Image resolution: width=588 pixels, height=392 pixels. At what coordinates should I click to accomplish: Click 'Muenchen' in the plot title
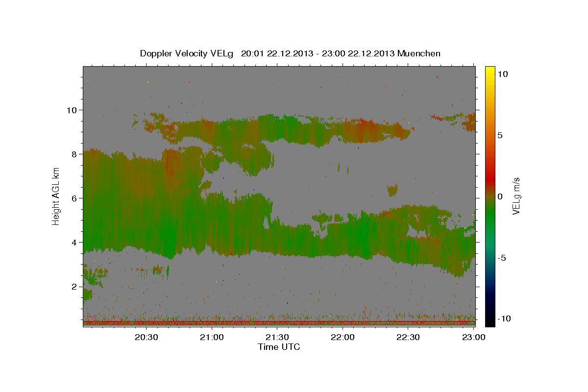(x=419, y=53)
